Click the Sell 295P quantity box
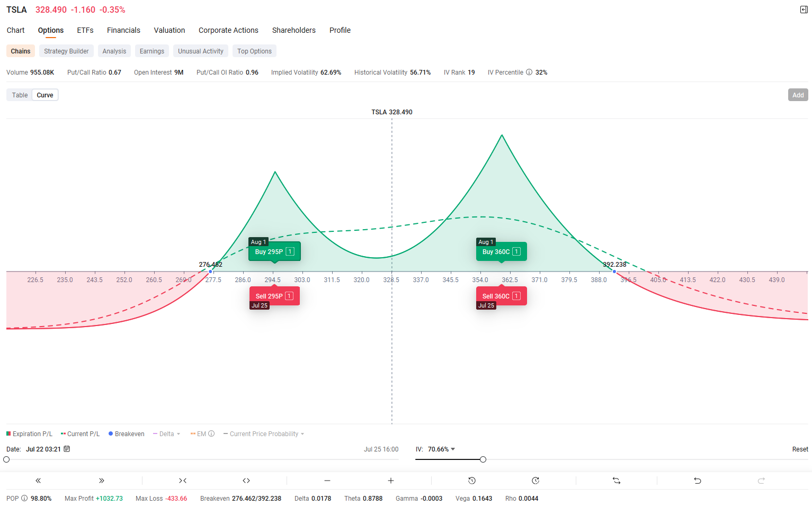Screen dimensions: 812x506 (289, 296)
